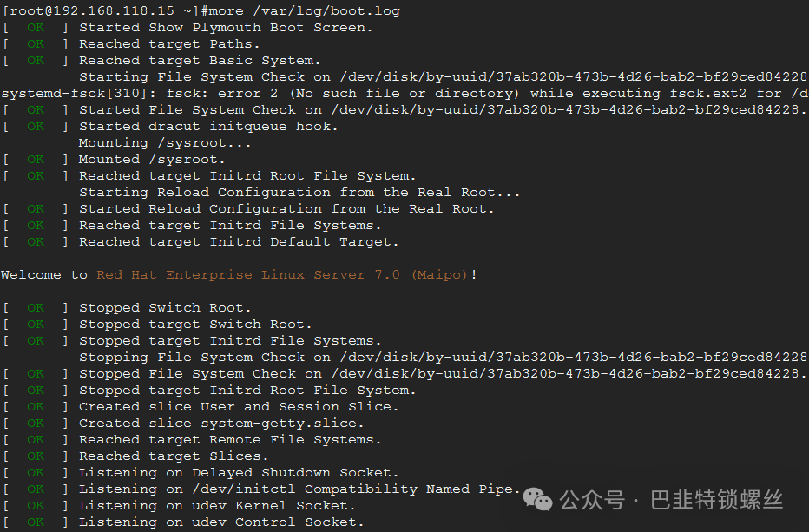Click the 'Mounting /sysroot...' line

coord(165,143)
